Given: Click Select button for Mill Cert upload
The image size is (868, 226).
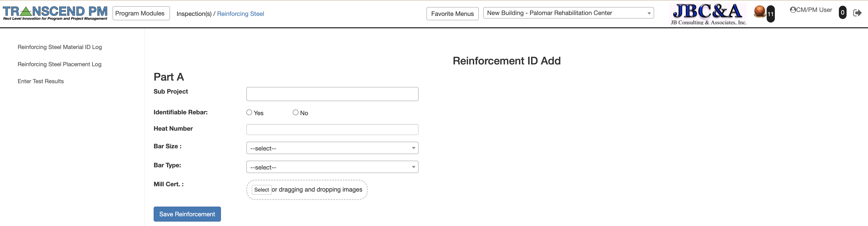Looking at the screenshot, I should pos(261,190).
